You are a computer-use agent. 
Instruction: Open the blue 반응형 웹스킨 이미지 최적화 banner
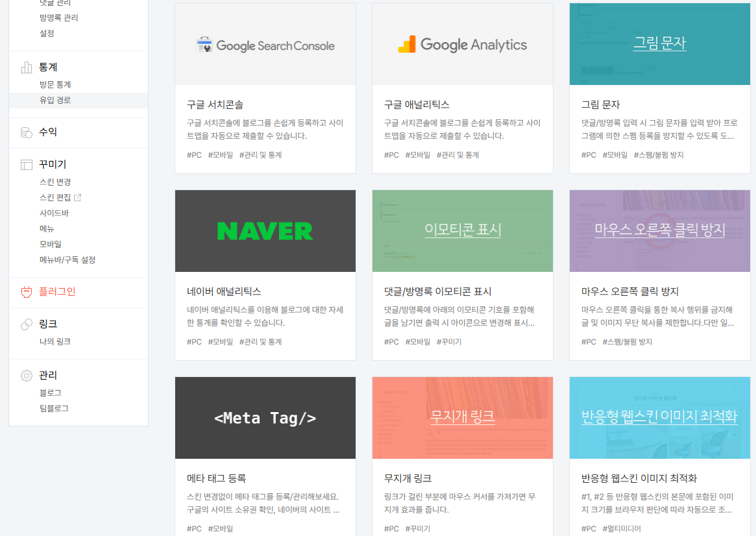(x=659, y=418)
